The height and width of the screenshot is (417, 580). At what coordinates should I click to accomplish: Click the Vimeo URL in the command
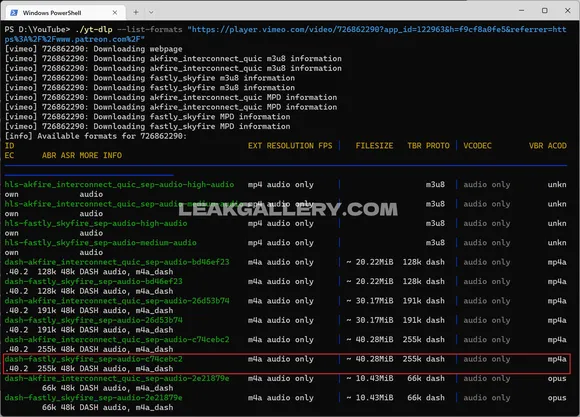coord(285,34)
